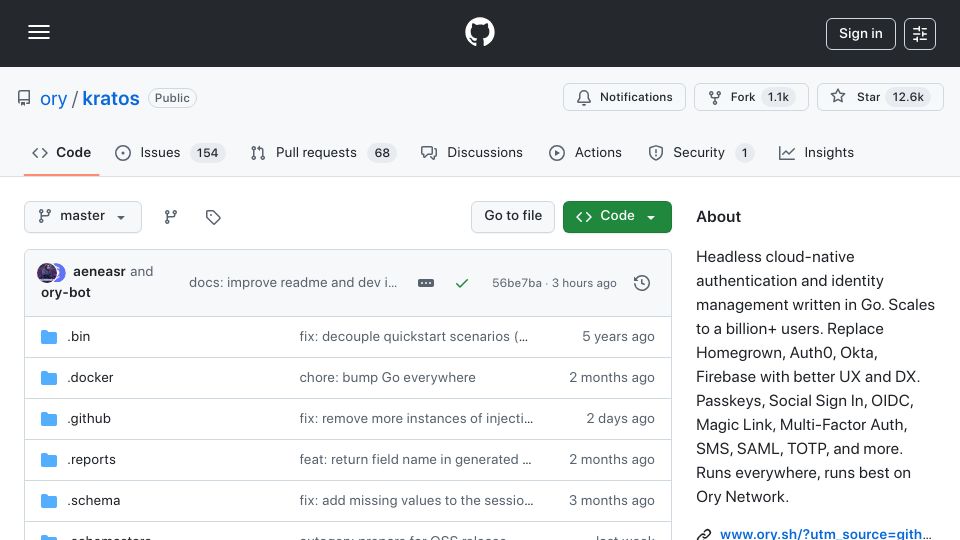Open commit hash 56be7ba

click(517, 283)
